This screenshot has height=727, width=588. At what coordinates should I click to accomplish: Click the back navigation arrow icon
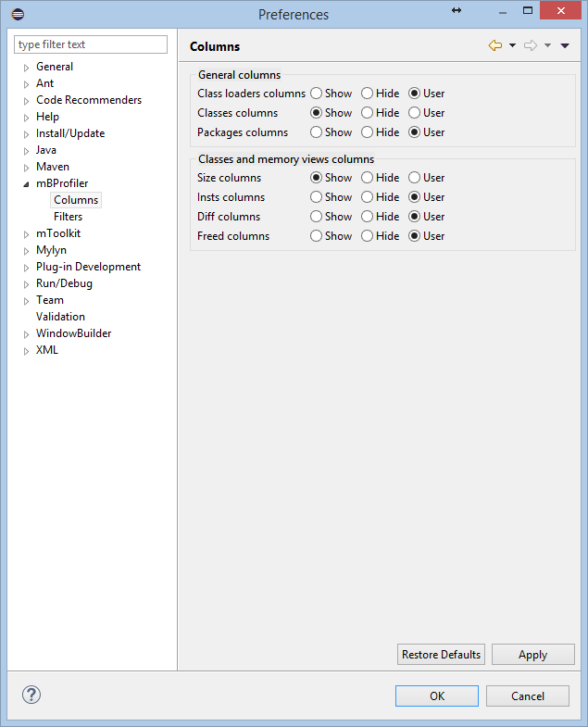point(495,46)
